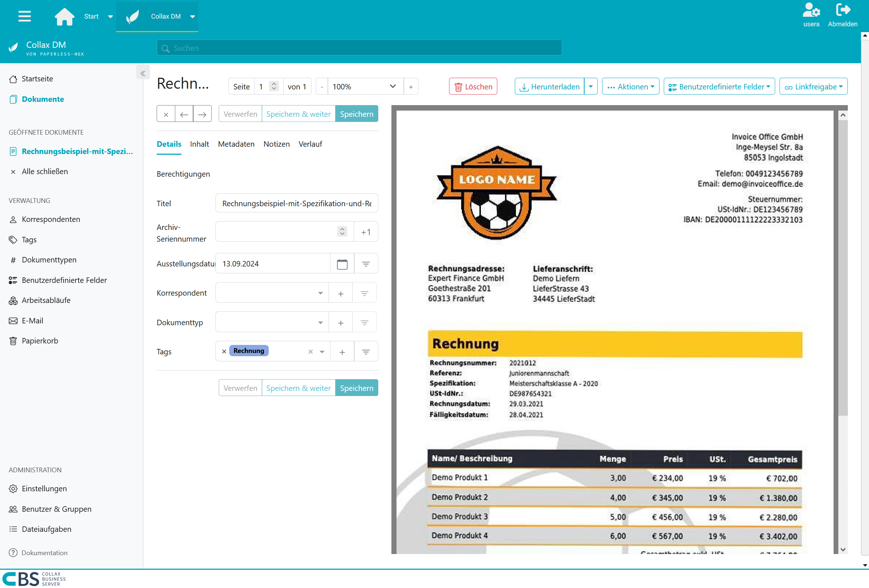Open the hamburger main menu
Screen dimensions: 869x588
pos(25,16)
